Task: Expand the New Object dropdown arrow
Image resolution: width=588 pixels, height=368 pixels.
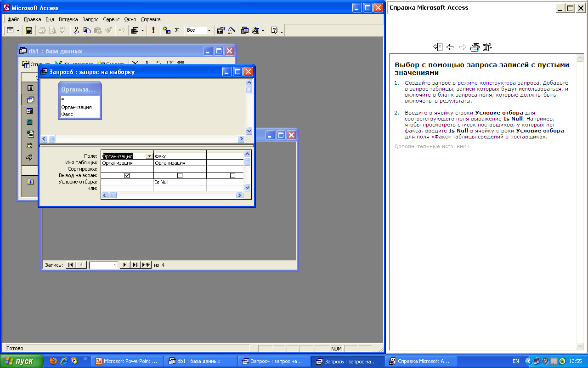Action: coord(263,30)
